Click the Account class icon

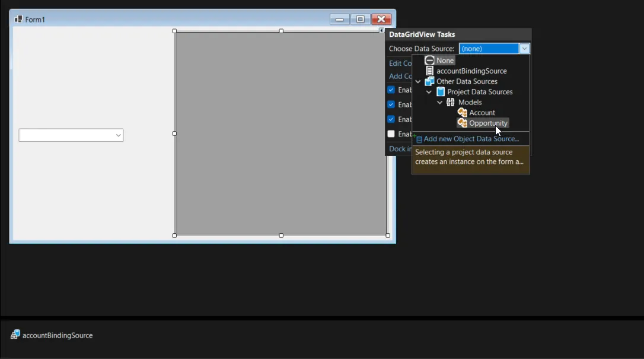tap(463, 113)
